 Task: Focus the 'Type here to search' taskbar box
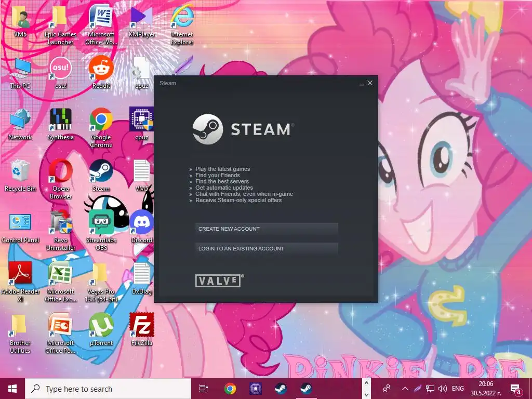108,389
